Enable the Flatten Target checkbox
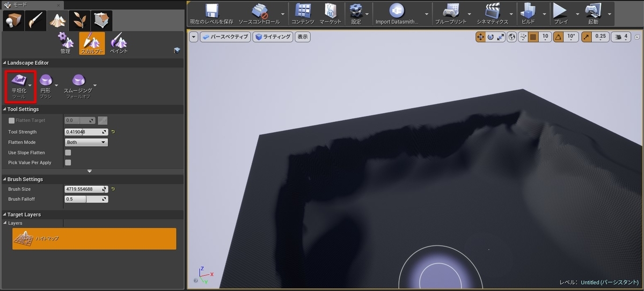The height and width of the screenshot is (291, 644). [11, 121]
